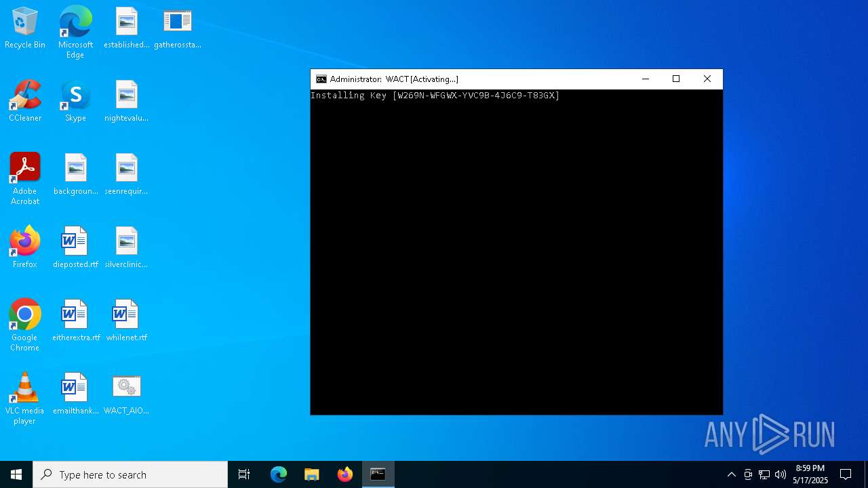Select the Google Chrome desktop shortcut

[25, 325]
